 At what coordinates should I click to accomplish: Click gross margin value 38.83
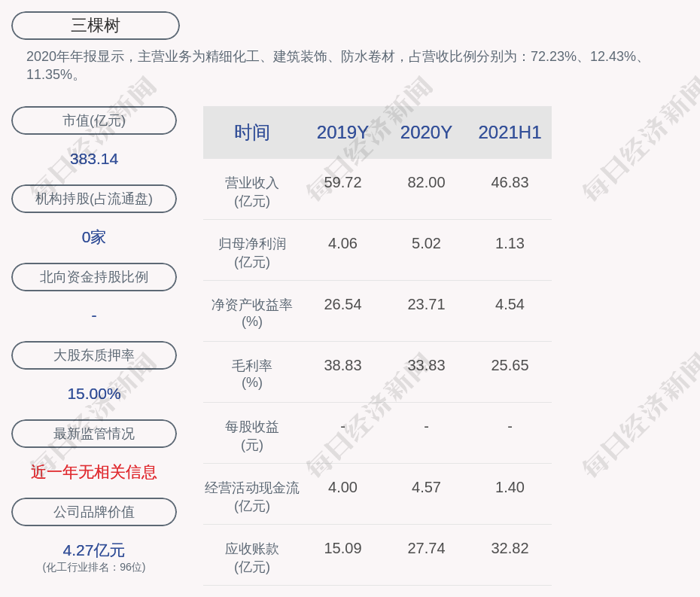click(343, 365)
